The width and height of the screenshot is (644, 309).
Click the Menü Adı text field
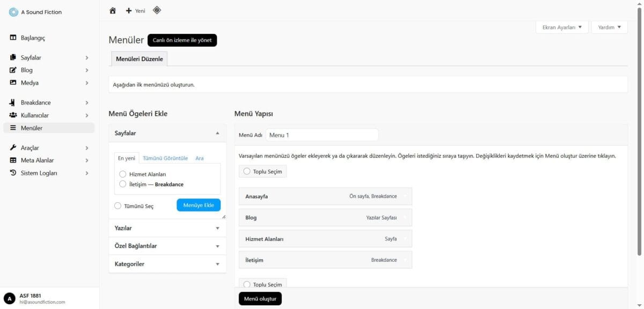[322, 135]
